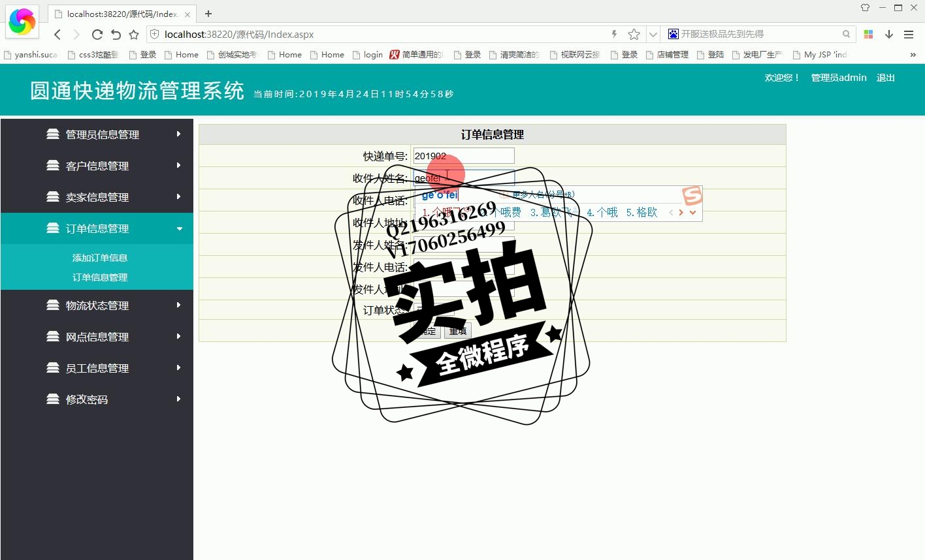Select IME candidate 4 个哦
This screenshot has height=560, width=925.
[x=602, y=212]
